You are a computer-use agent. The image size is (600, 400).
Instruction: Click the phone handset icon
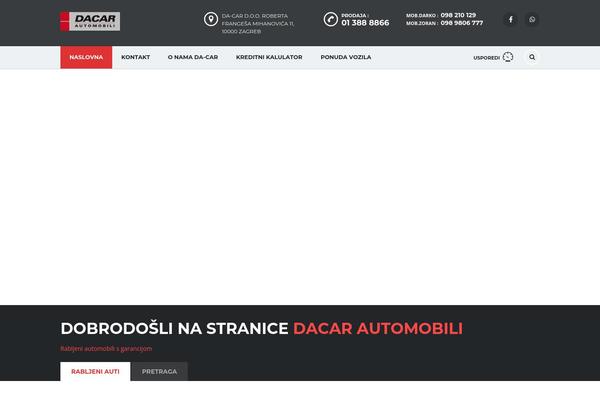pyautogui.click(x=331, y=19)
